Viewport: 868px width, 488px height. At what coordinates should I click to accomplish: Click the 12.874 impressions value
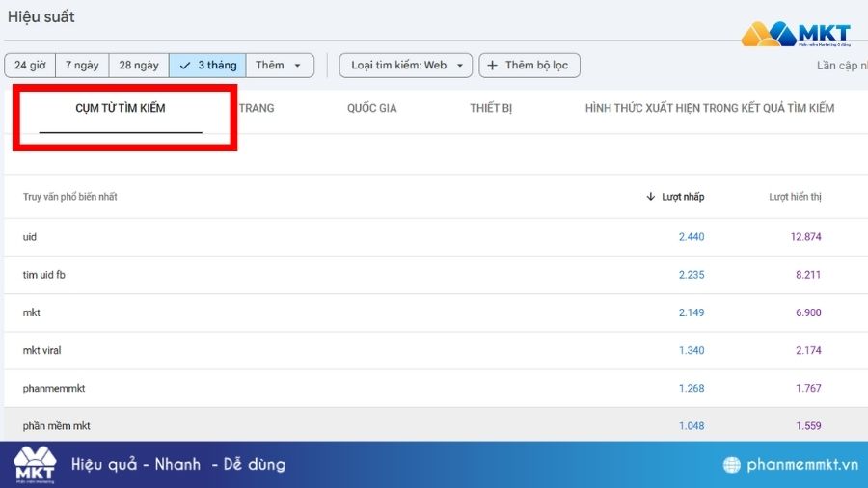tap(805, 237)
